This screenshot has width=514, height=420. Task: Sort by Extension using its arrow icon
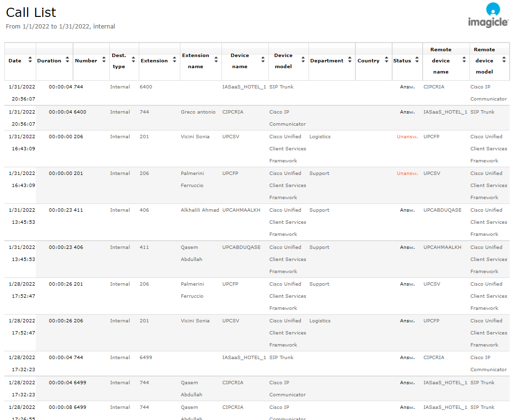[x=174, y=60]
